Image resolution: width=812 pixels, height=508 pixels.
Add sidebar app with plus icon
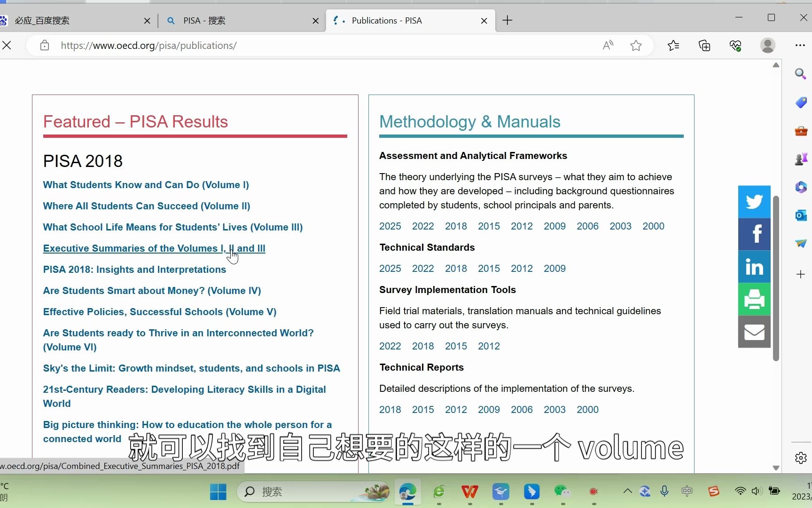(801, 274)
